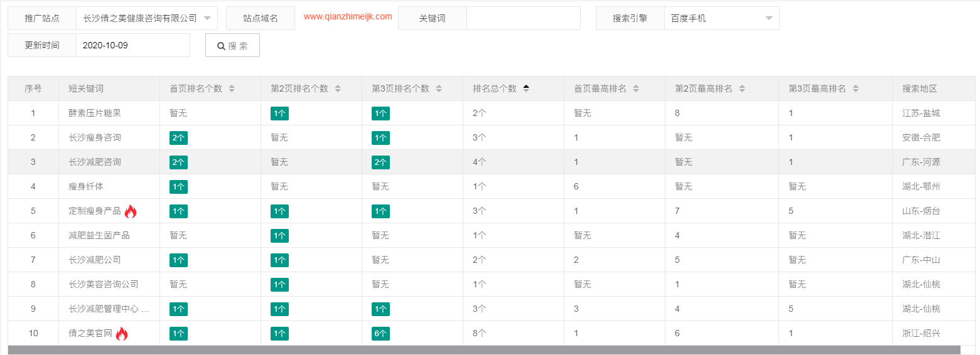Sort by 第3页排名个数 column arrows
980x355 pixels.
(x=439, y=89)
